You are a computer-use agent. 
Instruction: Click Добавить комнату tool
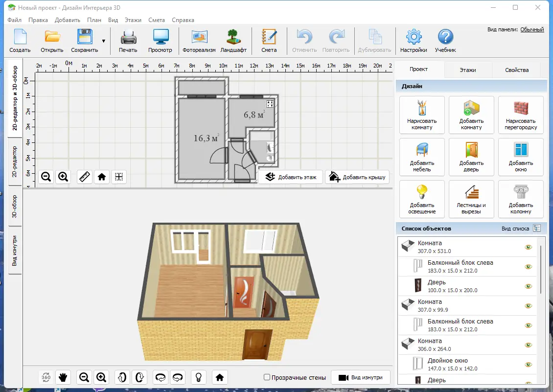click(x=471, y=115)
